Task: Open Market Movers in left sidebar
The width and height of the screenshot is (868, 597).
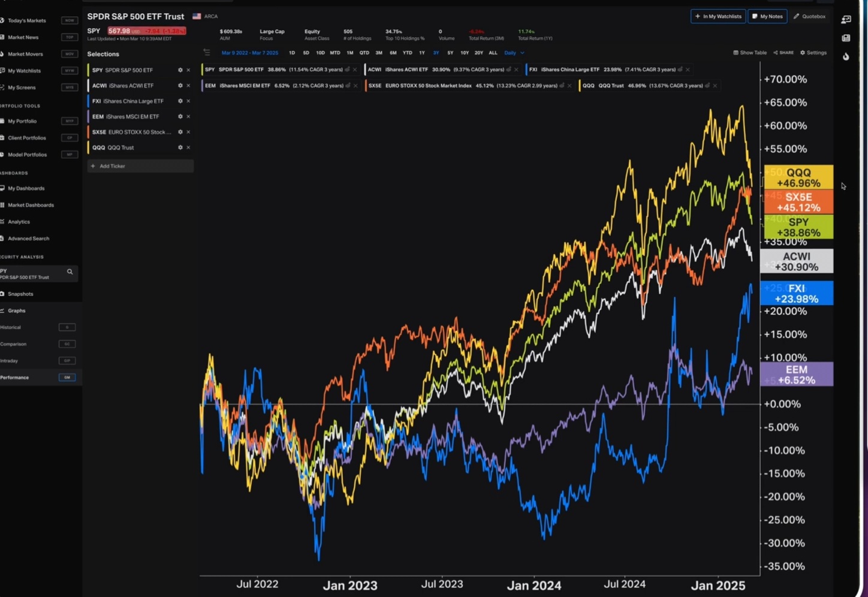Action: 25,54
